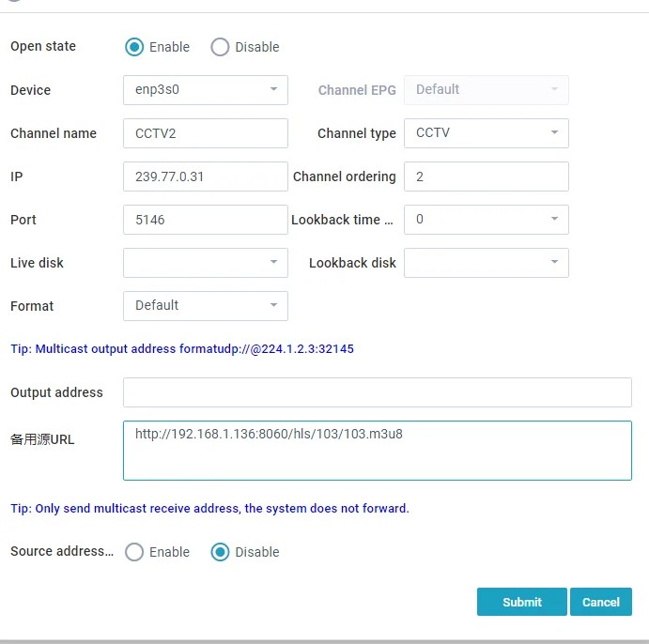This screenshot has width=649, height=644.
Task: Click the disabled Channel EPG dropdown
Action: point(486,90)
